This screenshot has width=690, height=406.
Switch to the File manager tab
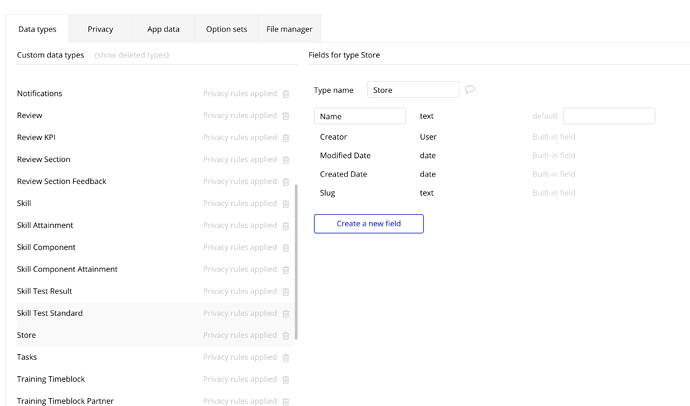289,29
